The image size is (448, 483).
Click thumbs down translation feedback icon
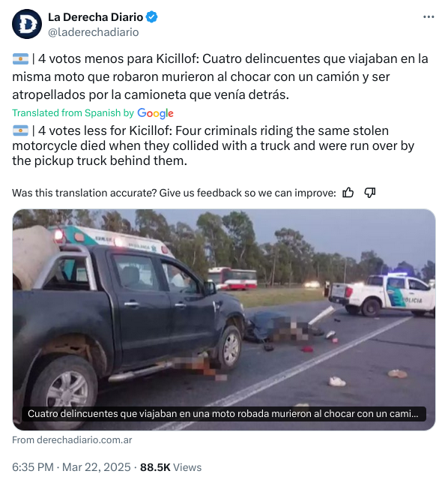click(x=369, y=193)
